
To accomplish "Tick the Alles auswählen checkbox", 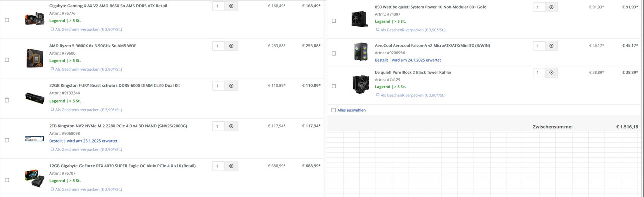I will [x=333, y=110].
